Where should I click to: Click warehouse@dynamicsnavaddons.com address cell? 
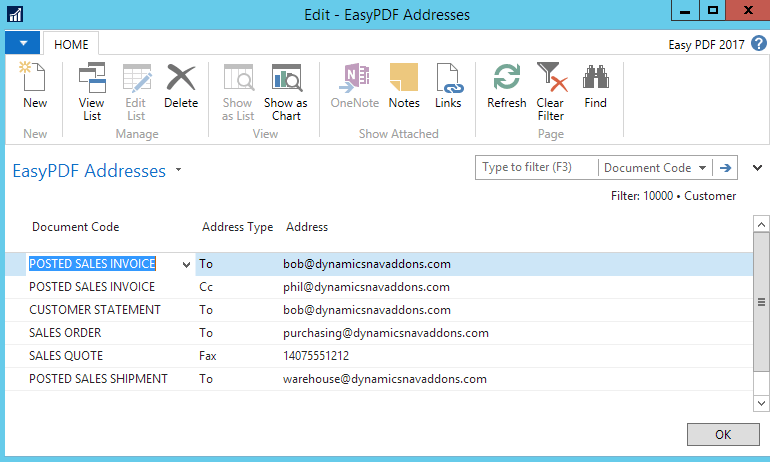(x=385, y=379)
